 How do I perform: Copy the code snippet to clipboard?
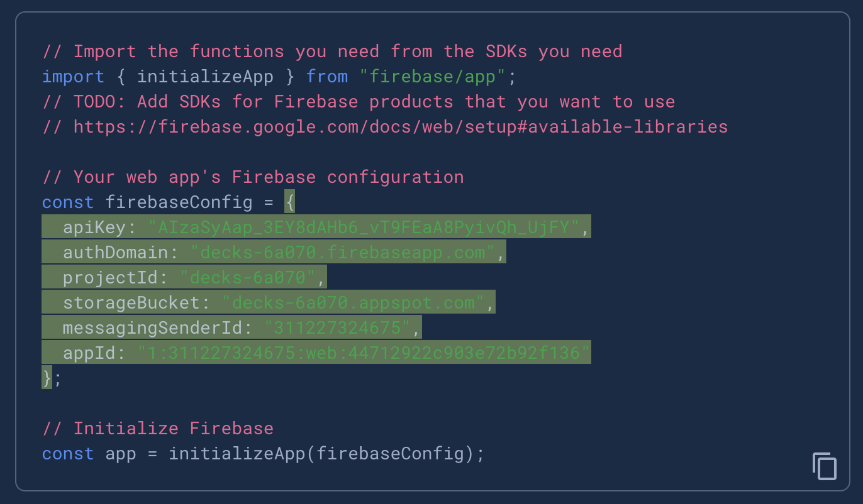[825, 466]
